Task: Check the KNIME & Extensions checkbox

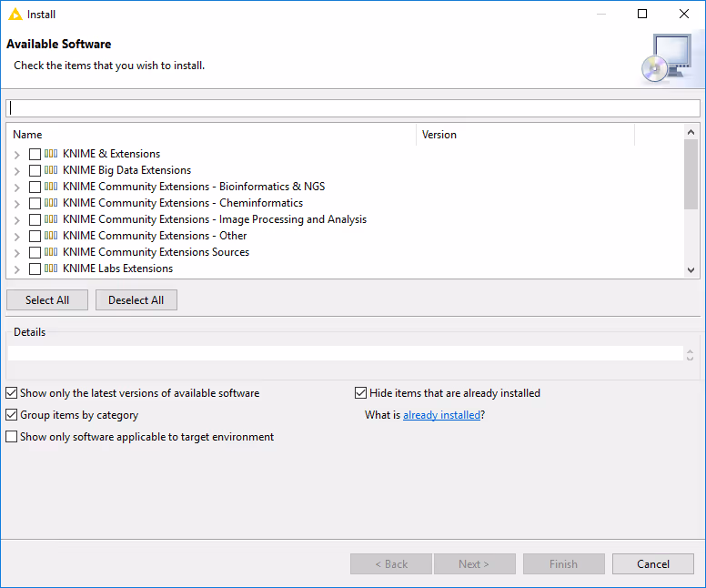Action: 35,154
